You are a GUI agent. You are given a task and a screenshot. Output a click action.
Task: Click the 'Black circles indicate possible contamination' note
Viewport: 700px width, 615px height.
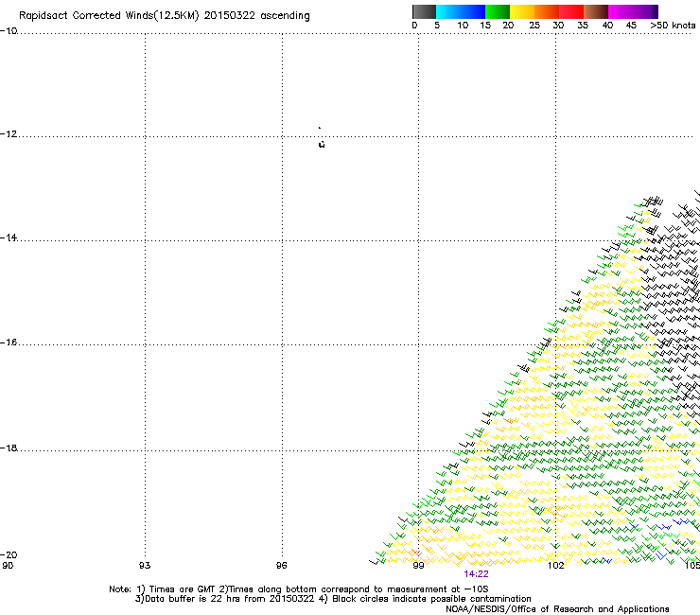click(431, 599)
